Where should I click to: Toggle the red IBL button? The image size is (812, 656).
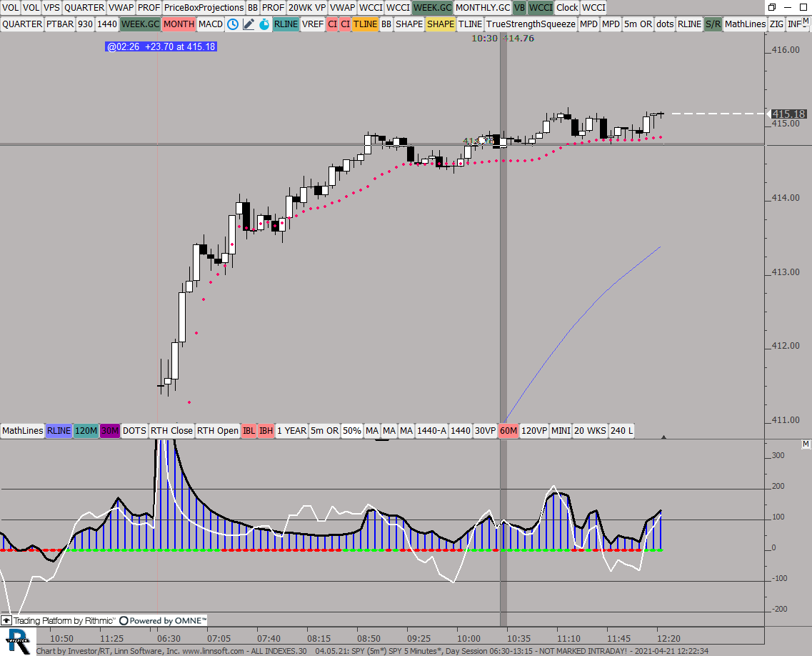[249, 431]
